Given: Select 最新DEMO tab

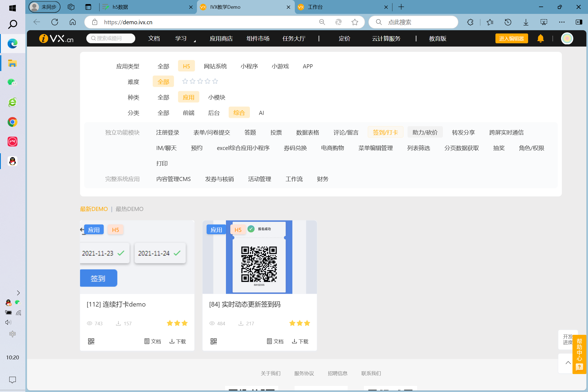Looking at the screenshot, I should [94, 209].
